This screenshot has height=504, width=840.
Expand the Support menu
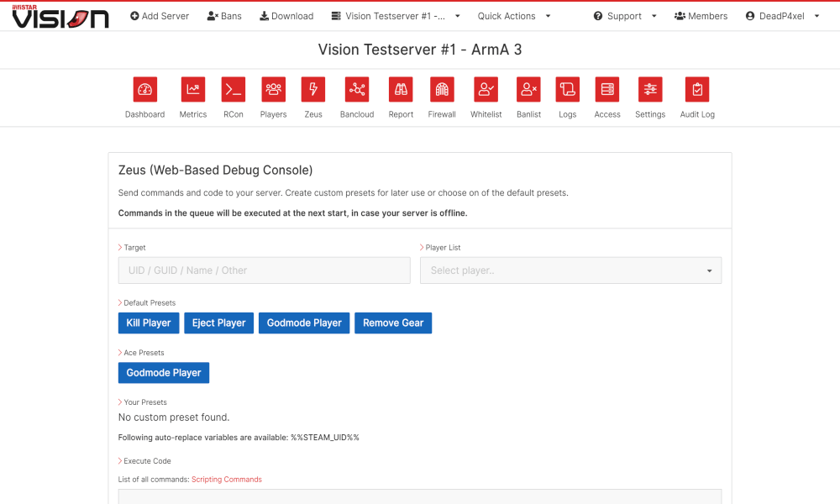[x=625, y=16]
